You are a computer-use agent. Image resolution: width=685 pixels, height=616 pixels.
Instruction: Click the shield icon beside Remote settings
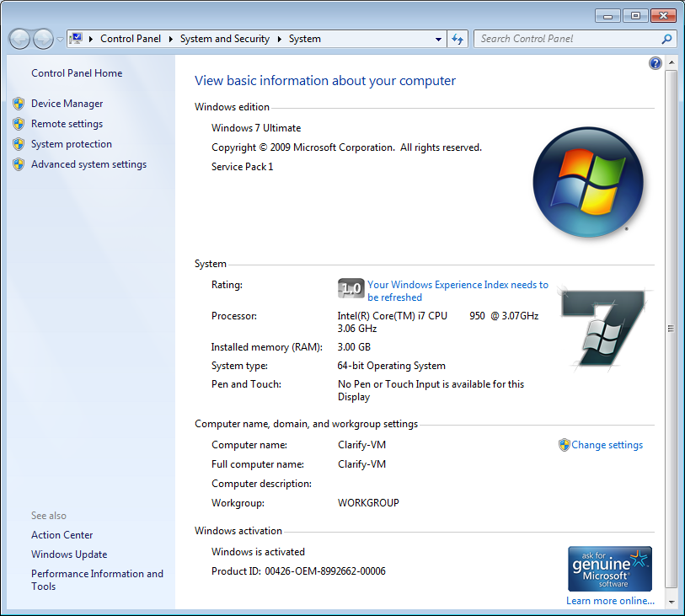19,124
